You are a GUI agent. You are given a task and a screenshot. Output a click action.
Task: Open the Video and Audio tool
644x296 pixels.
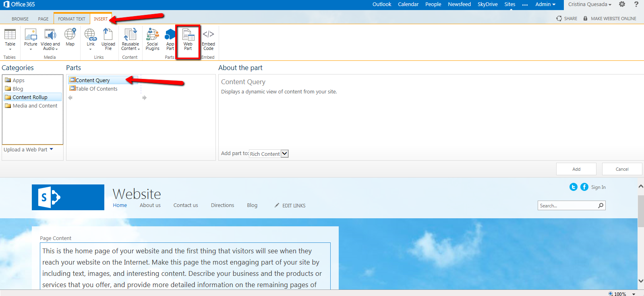(50, 38)
